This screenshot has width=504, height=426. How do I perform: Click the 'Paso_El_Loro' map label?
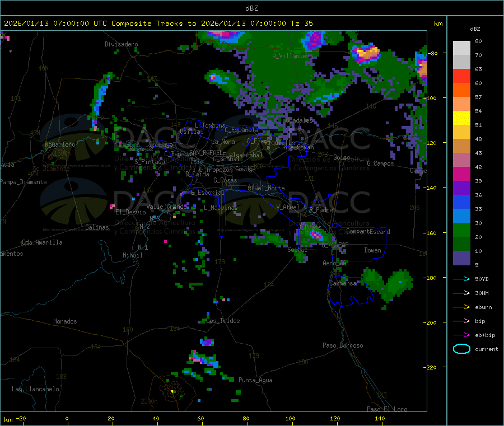(x=387, y=409)
